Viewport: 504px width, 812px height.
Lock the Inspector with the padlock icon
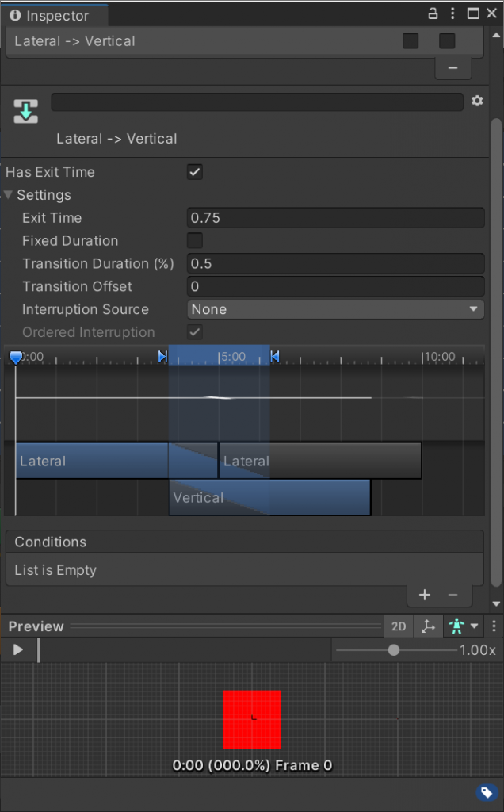433,13
